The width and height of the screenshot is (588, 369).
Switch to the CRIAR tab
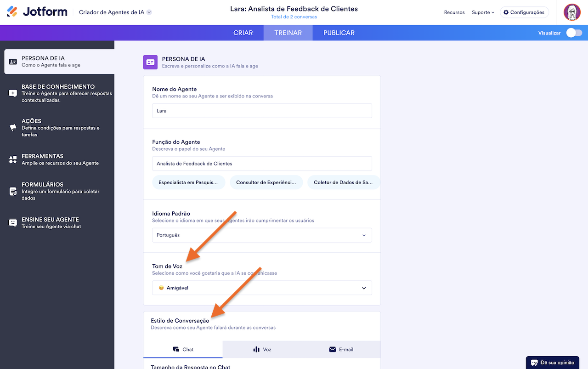(x=243, y=33)
